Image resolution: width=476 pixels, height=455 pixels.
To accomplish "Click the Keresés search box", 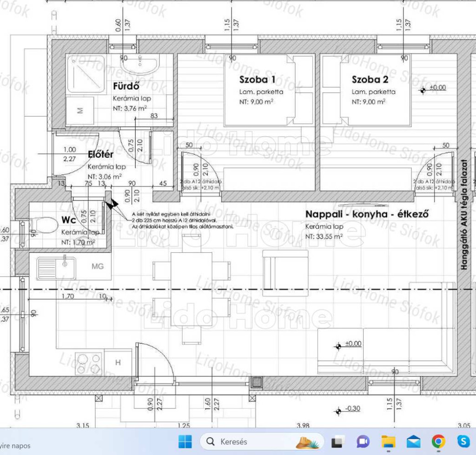I will pos(246,442).
